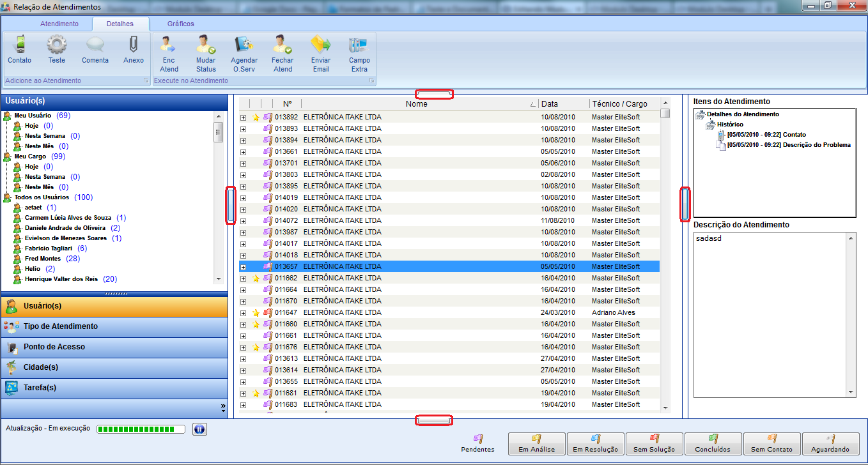The image size is (868, 465).
Task: Expand hidden navigation panel items chevron
Action: [x=223, y=407]
